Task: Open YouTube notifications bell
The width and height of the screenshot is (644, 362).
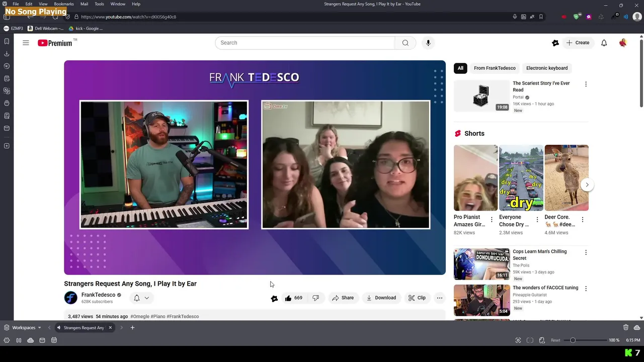Action: [x=604, y=43]
